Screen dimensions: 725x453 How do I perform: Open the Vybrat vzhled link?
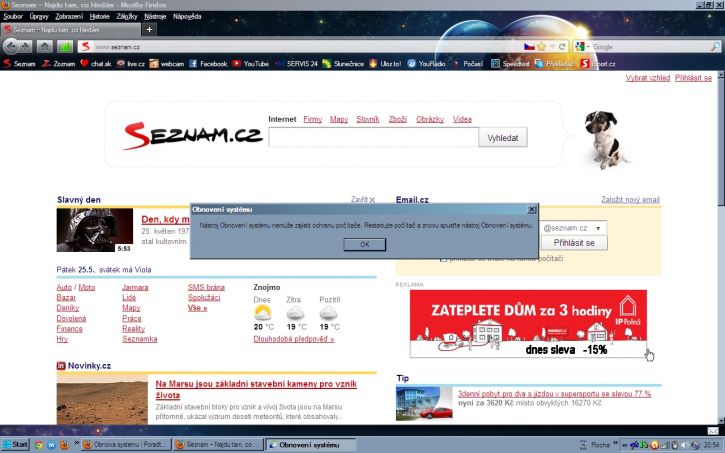648,78
